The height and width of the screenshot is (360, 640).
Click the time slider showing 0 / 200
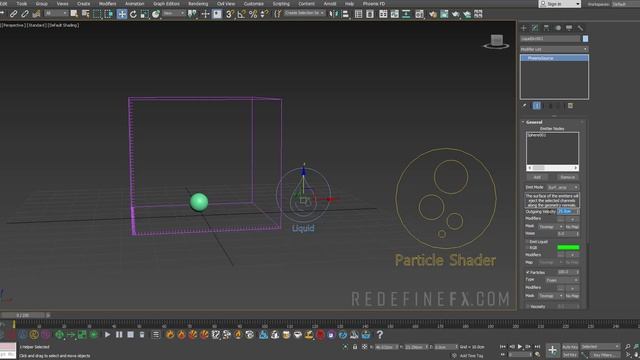pyautogui.click(x=23, y=315)
